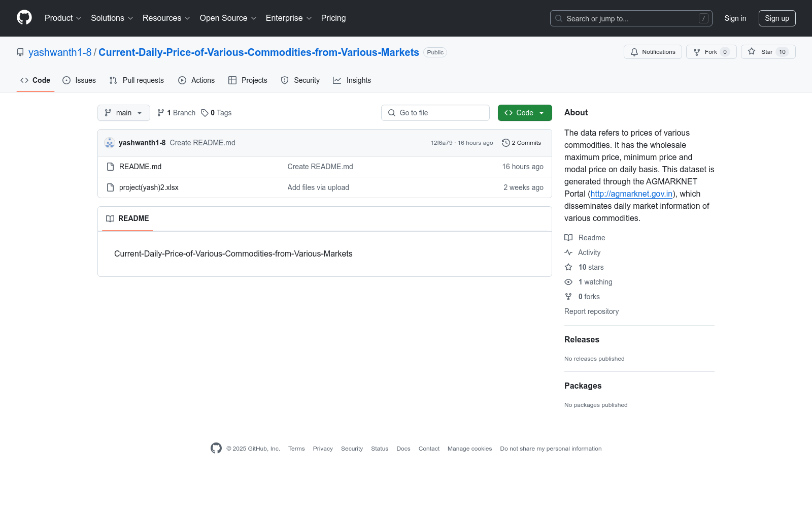Click the pulse icon beside Activity
Image resolution: width=812 pixels, height=508 pixels.
(x=568, y=252)
